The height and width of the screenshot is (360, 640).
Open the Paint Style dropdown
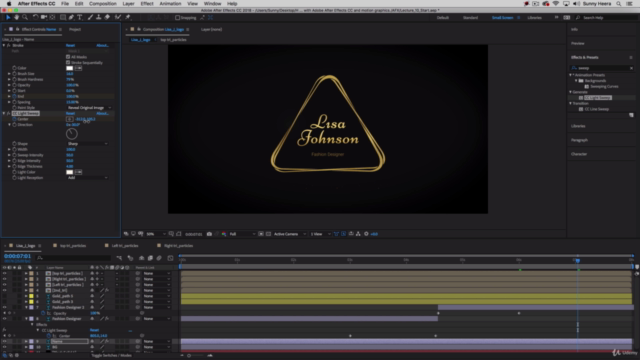[x=89, y=108]
